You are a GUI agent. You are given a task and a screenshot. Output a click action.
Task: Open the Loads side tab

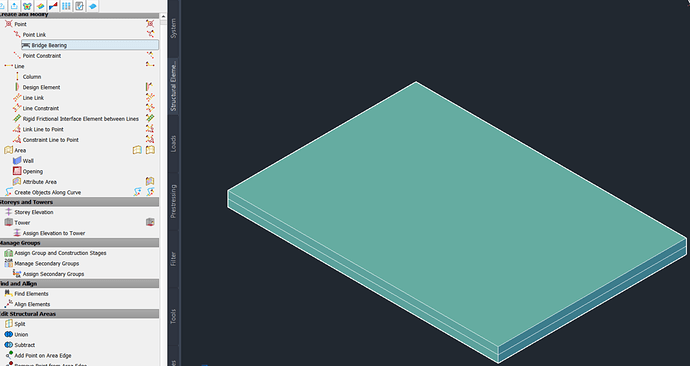point(173,144)
